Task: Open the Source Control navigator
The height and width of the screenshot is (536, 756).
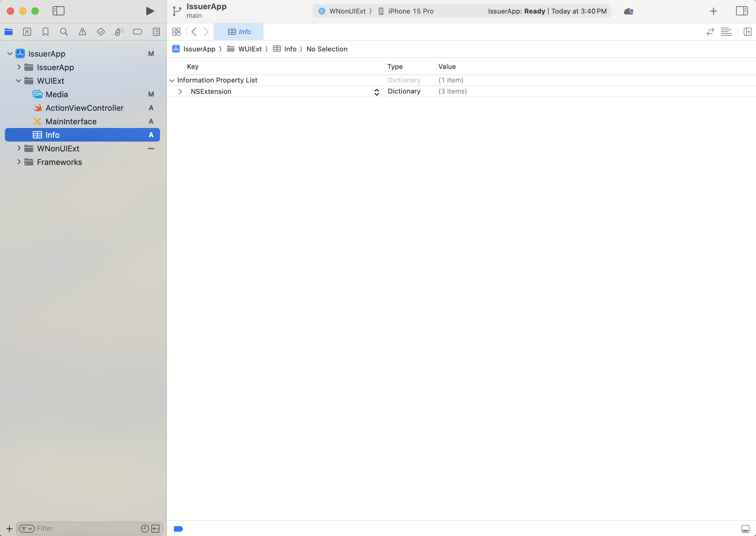Action: (x=27, y=32)
